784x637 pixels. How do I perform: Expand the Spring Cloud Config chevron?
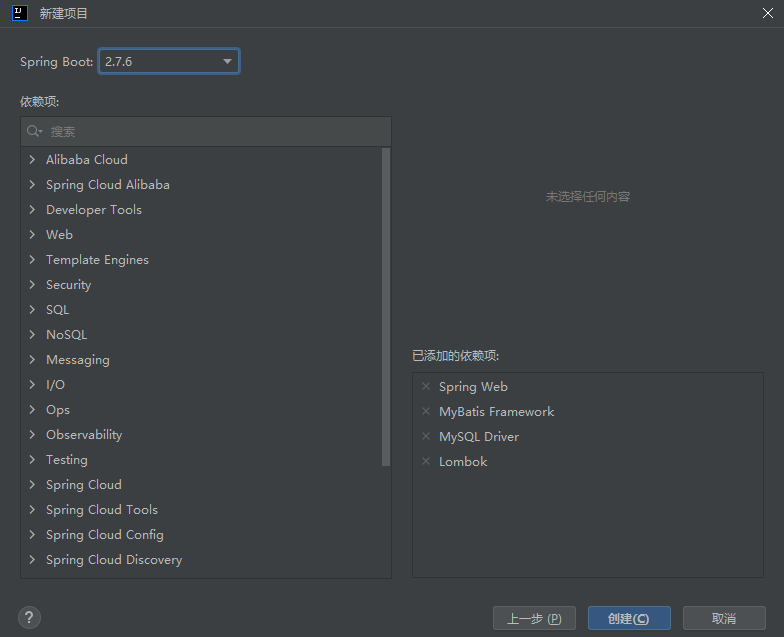coord(32,534)
